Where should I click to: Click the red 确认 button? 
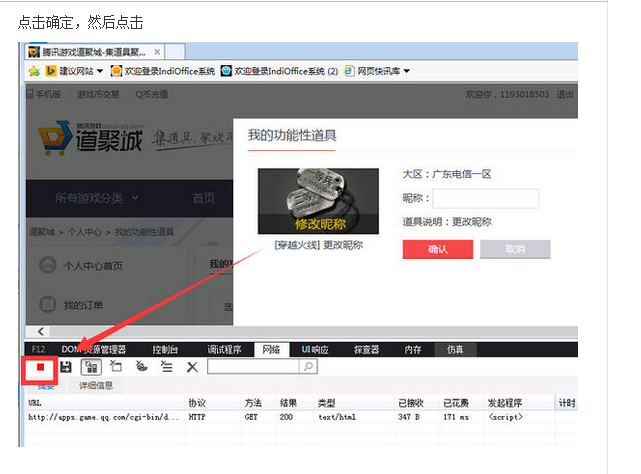point(438,249)
